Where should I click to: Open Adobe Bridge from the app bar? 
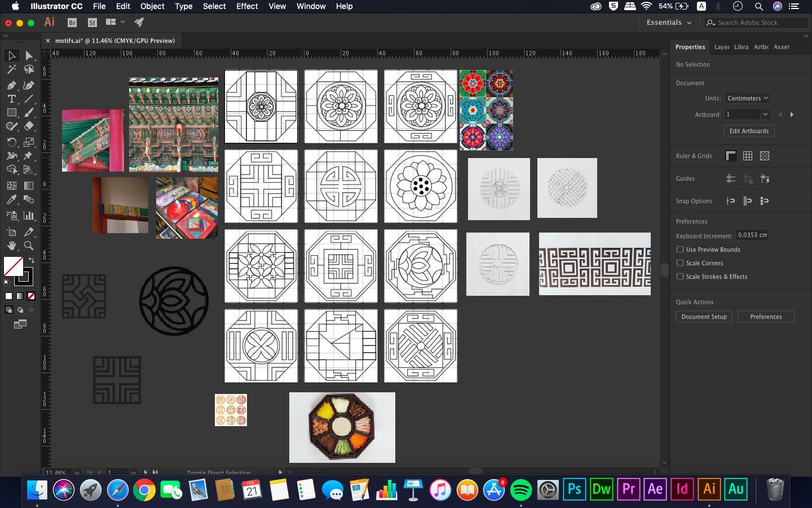click(72, 23)
